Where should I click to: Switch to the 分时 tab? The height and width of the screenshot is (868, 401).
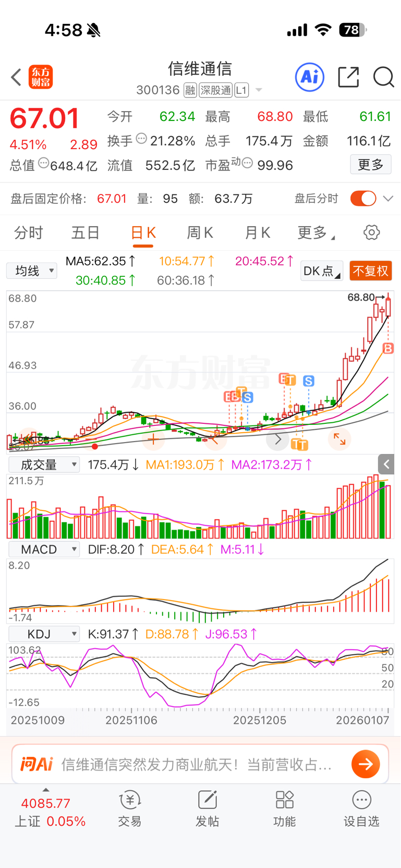point(29,233)
